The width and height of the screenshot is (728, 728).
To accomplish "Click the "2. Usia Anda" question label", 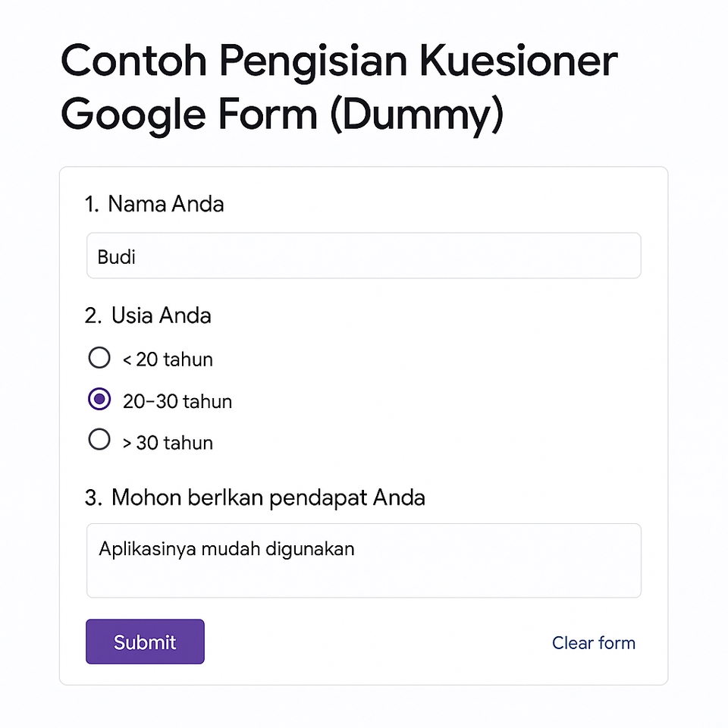I will point(148,315).
